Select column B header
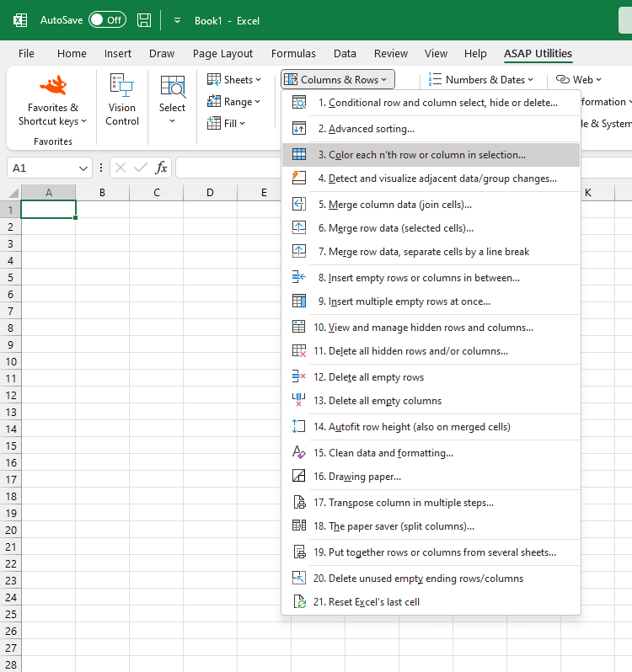Screen dimensions: 632x672 pyautogui.click(x=102, y=193)
